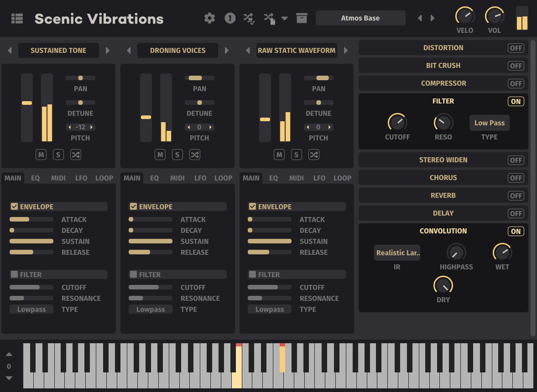The height and width of the screenshot is (392, 537).
Task: Mute the Droning Voices layer
Action: (160, 155)
